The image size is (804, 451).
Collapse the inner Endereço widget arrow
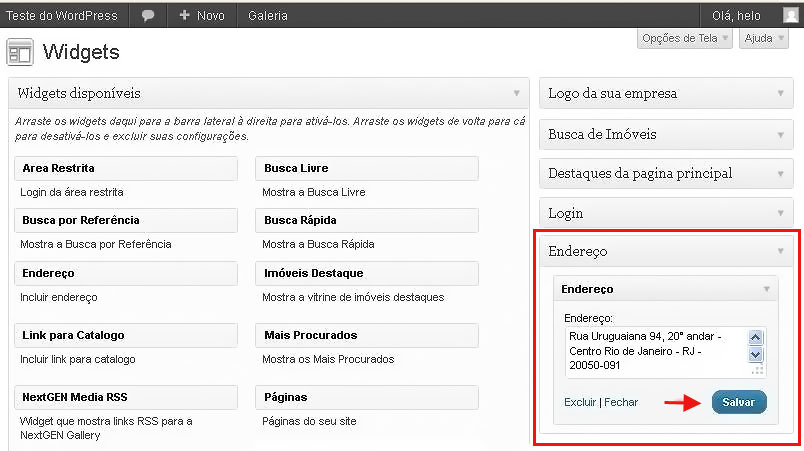pyautogui.click(x=767, y=289)
